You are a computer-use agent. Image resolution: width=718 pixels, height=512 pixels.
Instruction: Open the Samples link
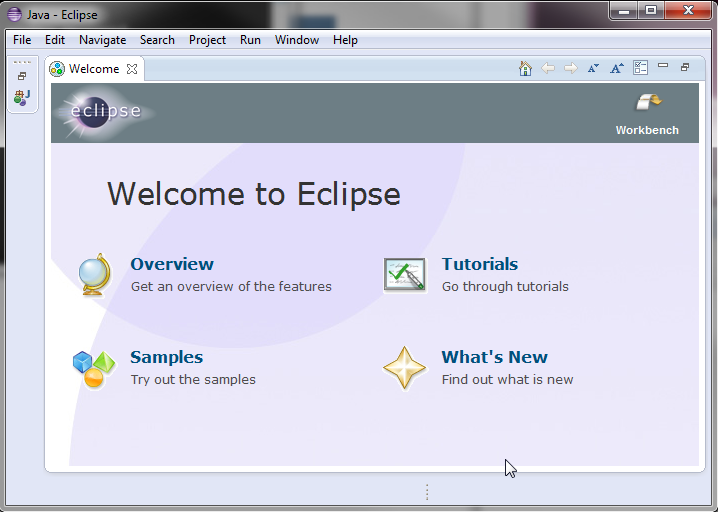[167, 357]
